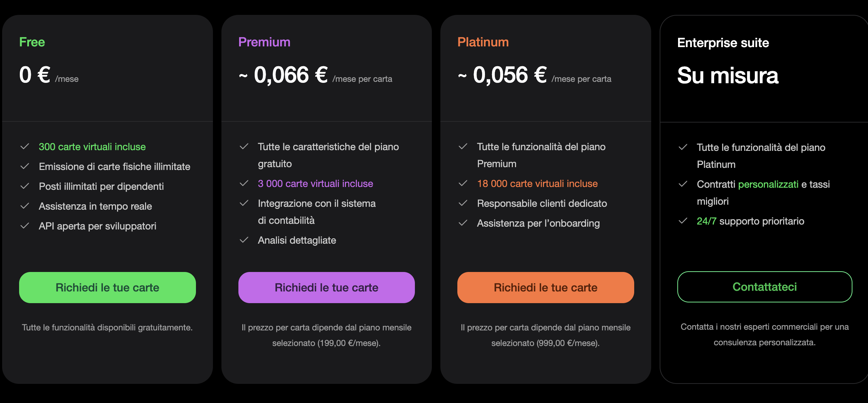
Task: Click checkmark next to Contratti personalizzati
Action: click(x=683, y=184)
